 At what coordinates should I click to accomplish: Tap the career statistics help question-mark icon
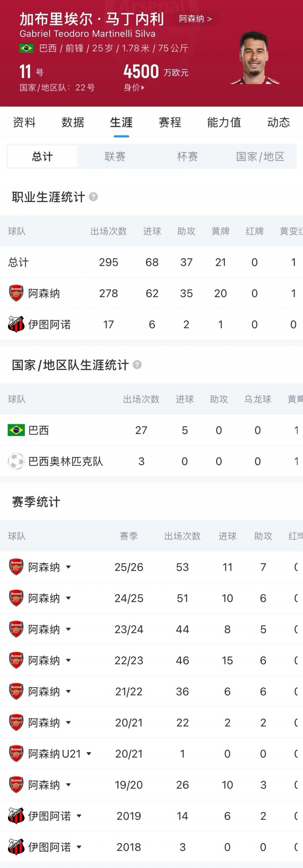pos(93,197)
